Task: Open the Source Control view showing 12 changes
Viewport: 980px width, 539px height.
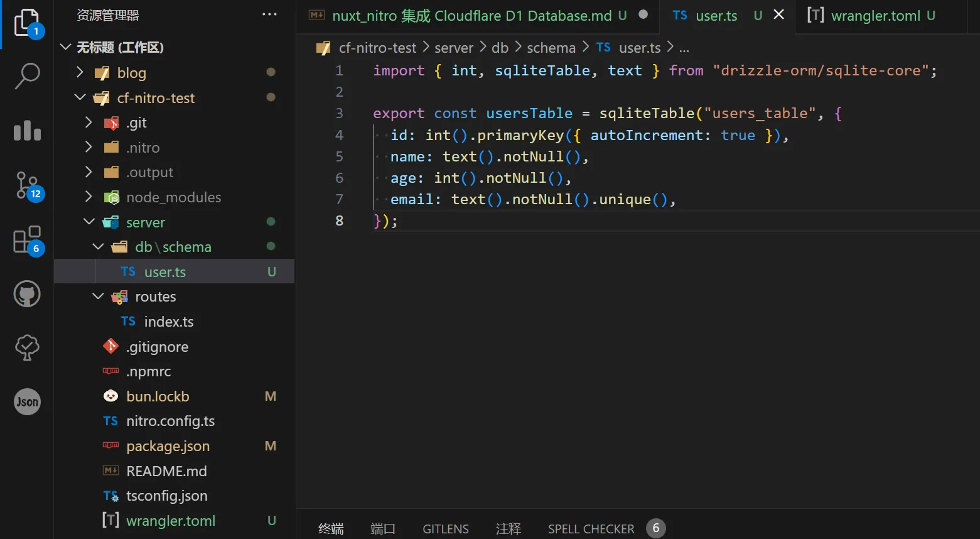Action: point(26,185)
